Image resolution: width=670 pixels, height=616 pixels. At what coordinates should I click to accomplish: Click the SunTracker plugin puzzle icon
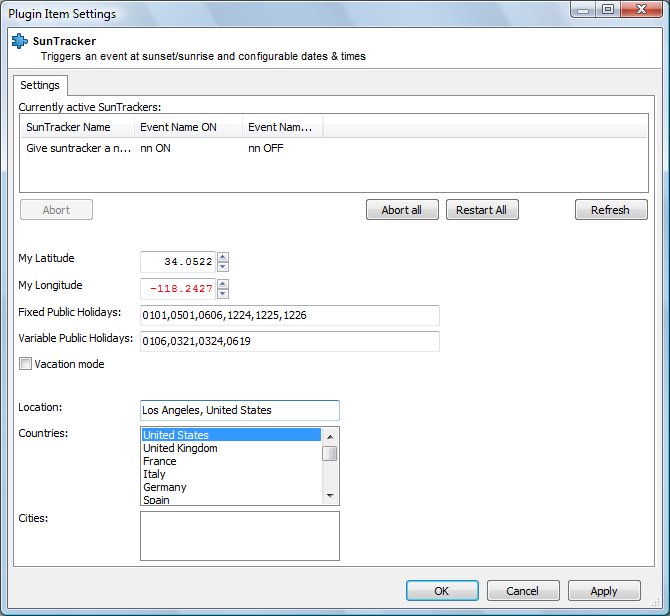click(x=19, y=41)
